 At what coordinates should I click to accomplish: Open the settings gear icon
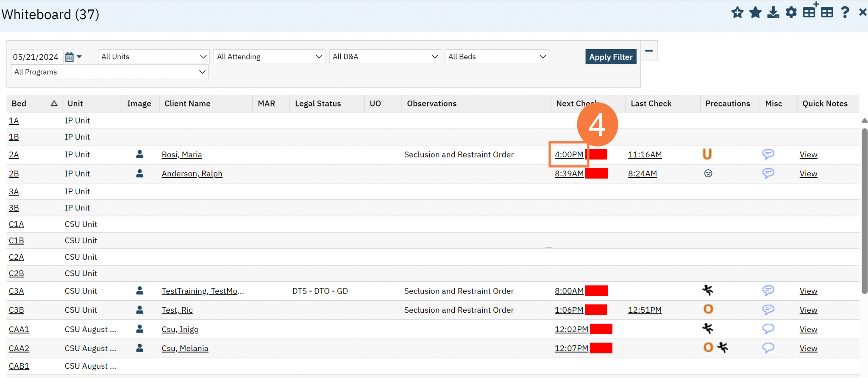[x=791, y=13]
